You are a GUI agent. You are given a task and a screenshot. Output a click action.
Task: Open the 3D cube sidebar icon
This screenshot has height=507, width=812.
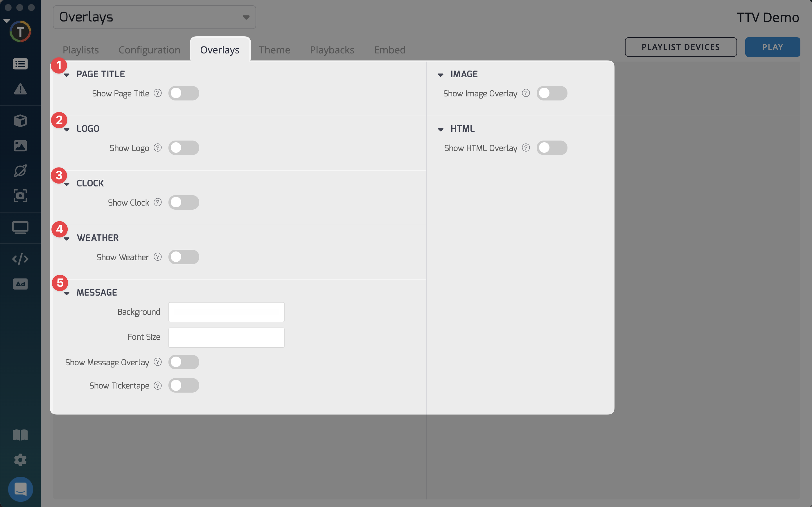(x=20, y=121)
